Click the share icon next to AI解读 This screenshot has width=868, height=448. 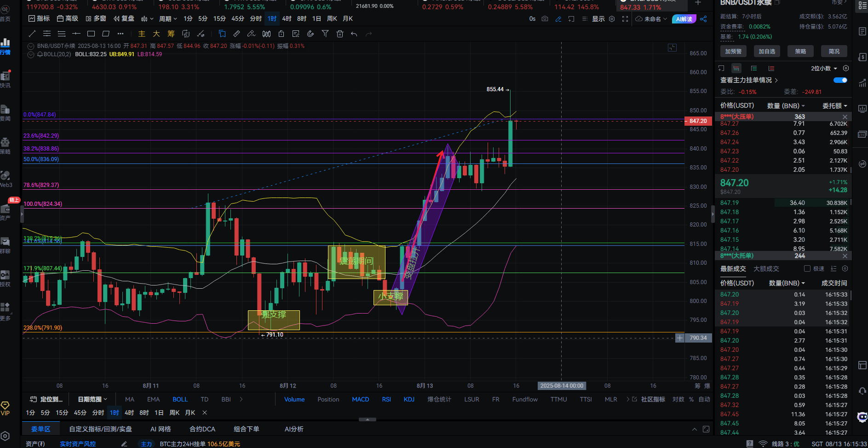click(x=703, y=19)
